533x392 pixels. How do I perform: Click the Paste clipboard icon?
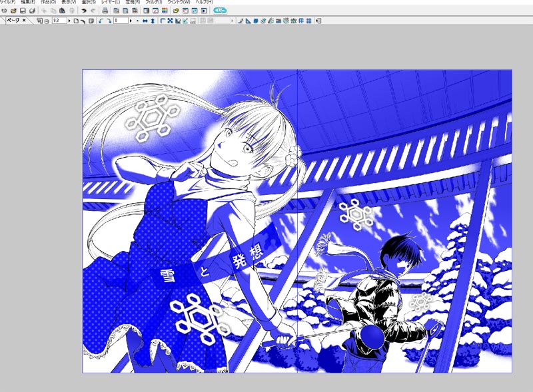tap(62, 11)
